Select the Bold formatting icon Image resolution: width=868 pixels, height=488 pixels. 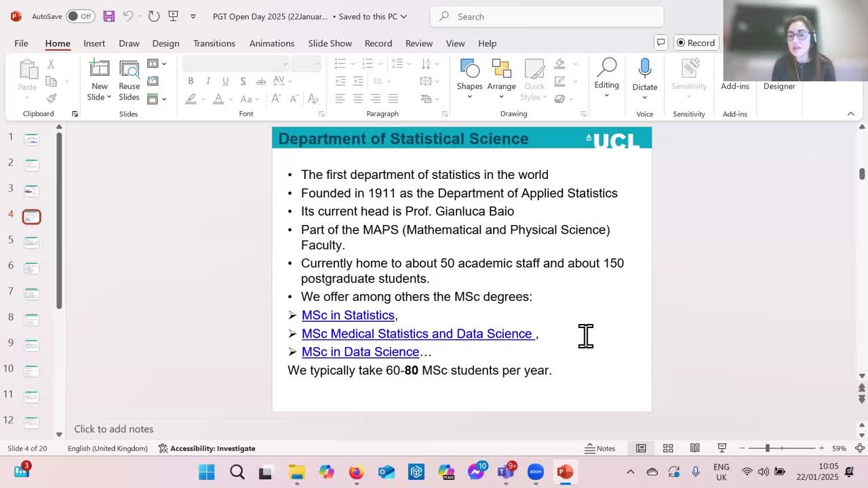[x=191, y=81]
